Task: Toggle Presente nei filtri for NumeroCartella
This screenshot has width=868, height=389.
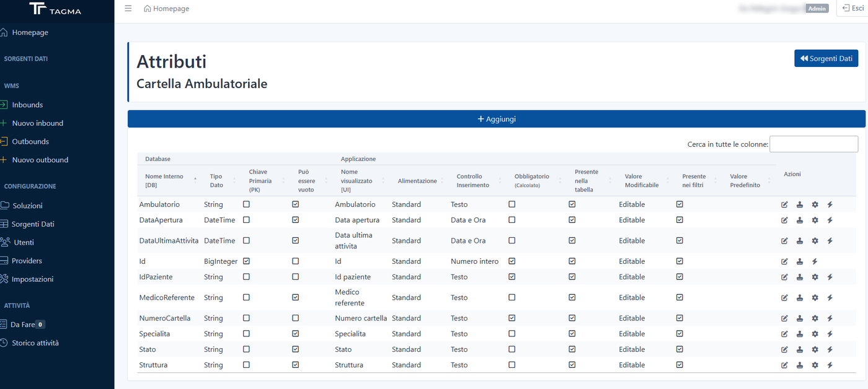Action: 680,318
